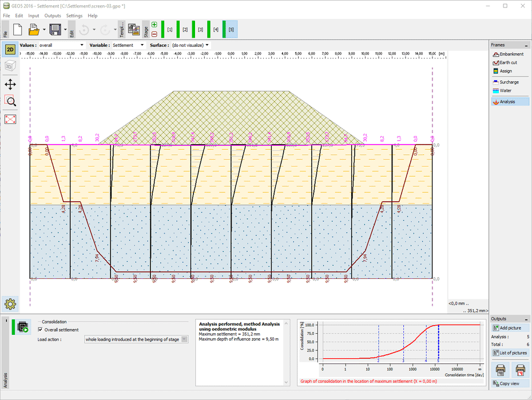Open the Settings menu
This screenshot has width=532, height=400.
tap(74, 15)
